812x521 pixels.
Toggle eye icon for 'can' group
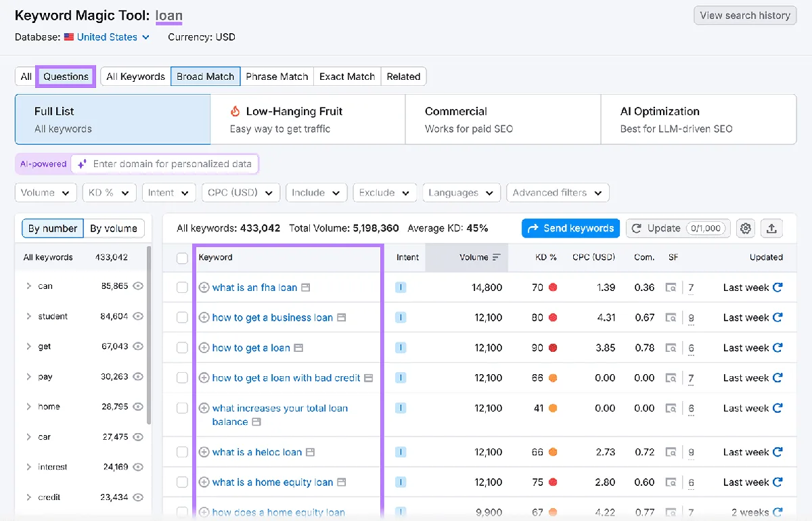pyautogui.click(x=138, y=286)
